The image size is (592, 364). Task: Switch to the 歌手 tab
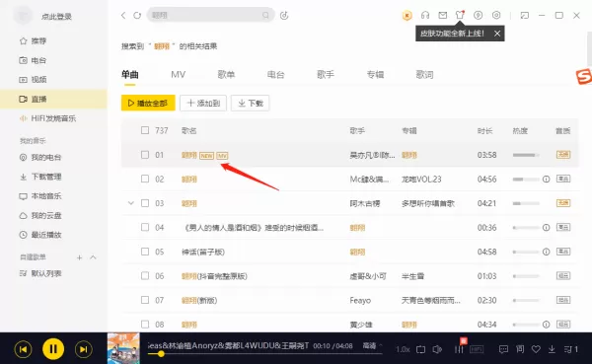pyautogui.click(x=326, y=74)
